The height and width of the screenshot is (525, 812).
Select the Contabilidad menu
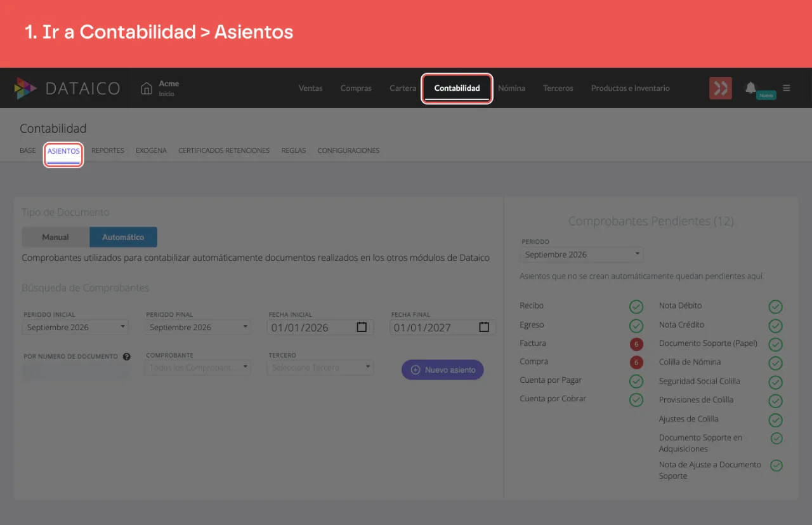[x=457, y=88]
